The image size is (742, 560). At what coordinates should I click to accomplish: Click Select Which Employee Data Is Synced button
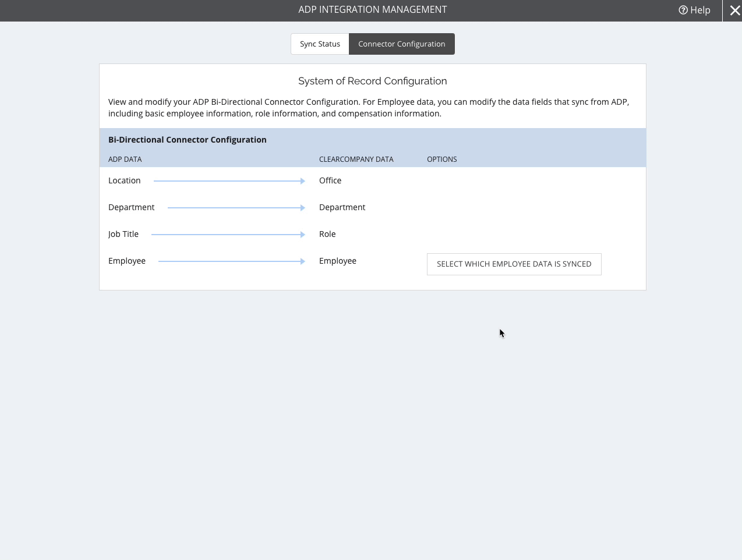514,264
